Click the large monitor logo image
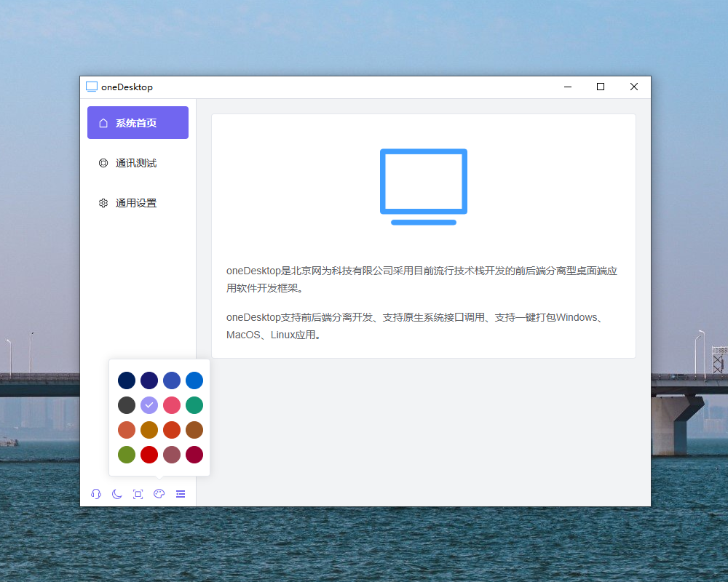728x582 pixels. point(424,186)
